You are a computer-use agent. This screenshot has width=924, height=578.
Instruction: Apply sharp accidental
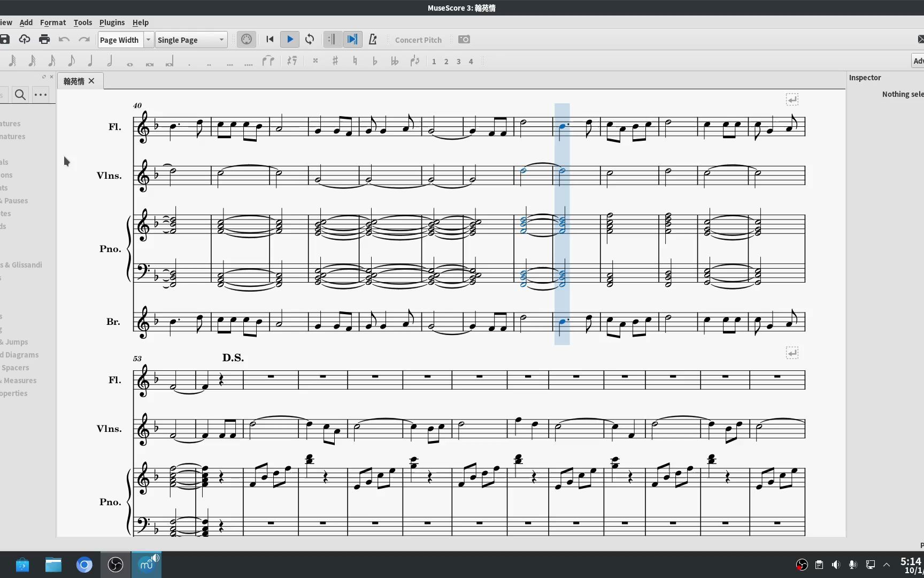tap(335, 61)
